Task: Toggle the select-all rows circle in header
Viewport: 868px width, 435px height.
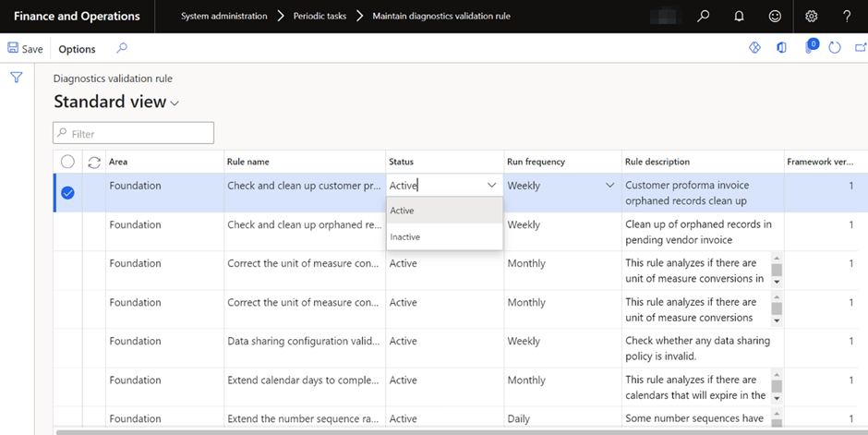Action: click(67, 162)
